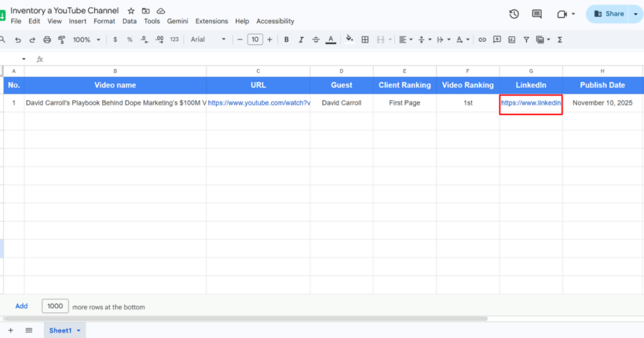Create a filter
Screen dimensions: 644x338
coord(526,40)
